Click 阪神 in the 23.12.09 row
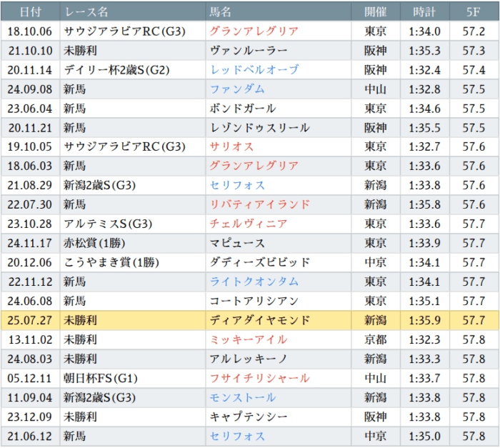Screen dimensions: 500x448 pos(376,417)
